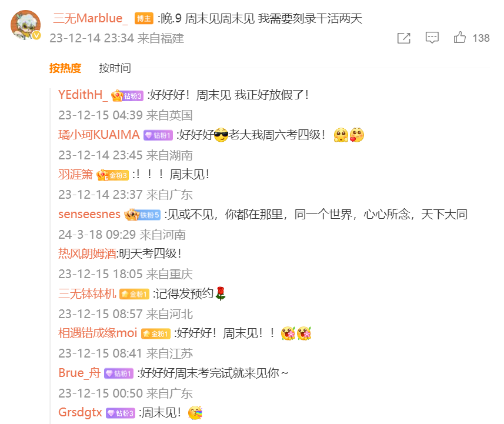
Task: Click the share/forward icon on the post
Action: pos(403,38)
